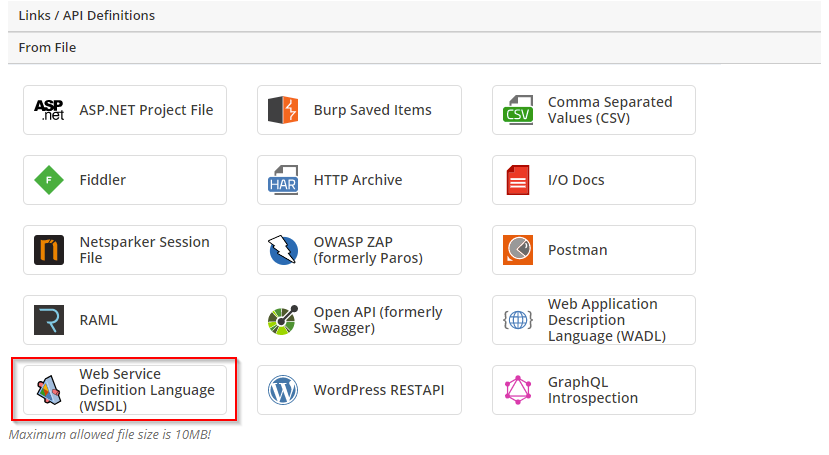This screenshot has height=455, width=829.
Task: Open the Links / API Definitions header
Action: click(x=86, y=15)
